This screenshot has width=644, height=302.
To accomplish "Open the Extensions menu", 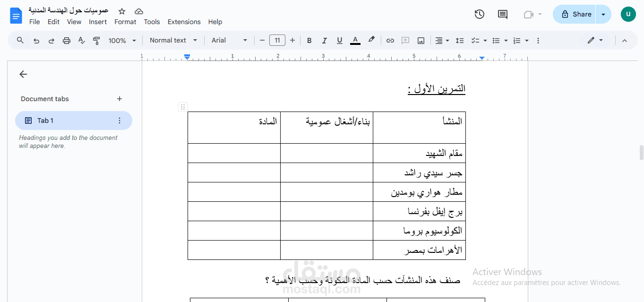I will pyautogui.click(x=184, y=22).
